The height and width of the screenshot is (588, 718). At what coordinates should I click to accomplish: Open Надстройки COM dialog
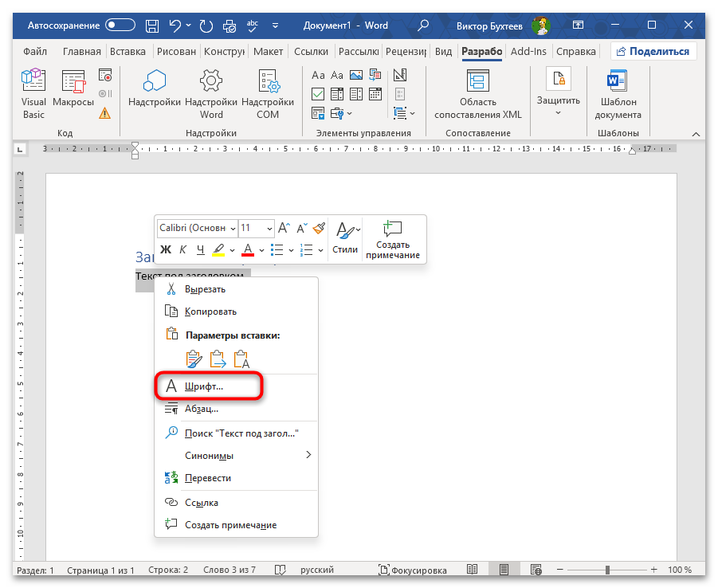(x=267, y=93)
